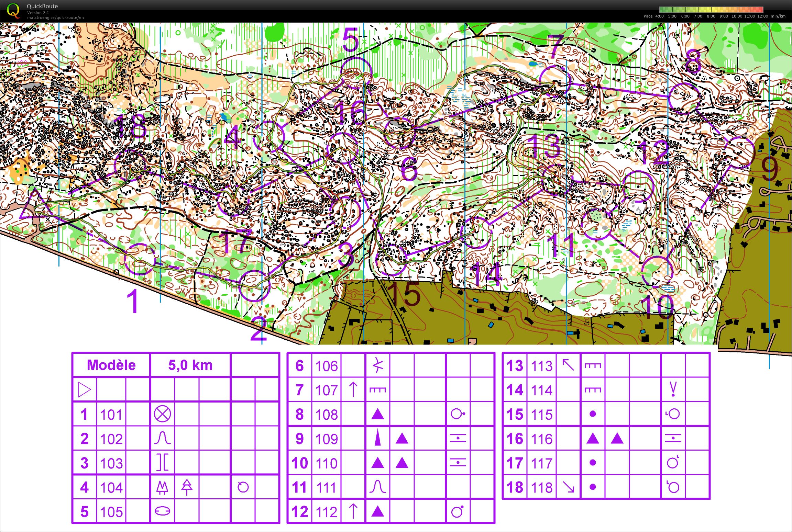Viewport: 792px width, 532px height.
Task: Click the 8:00 pace label
Action: click(711, 16)
